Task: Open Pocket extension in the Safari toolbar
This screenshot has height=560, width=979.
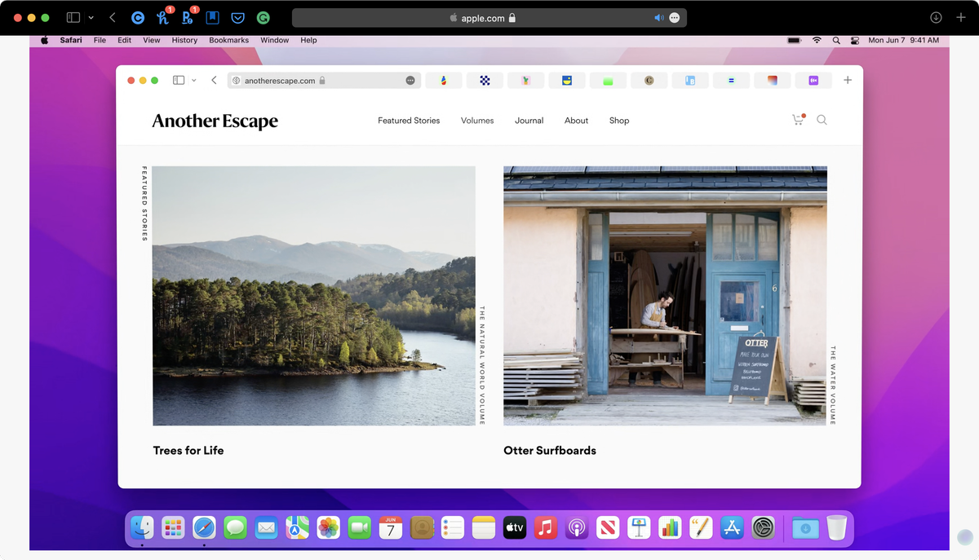Action: [x=237, y=16]
